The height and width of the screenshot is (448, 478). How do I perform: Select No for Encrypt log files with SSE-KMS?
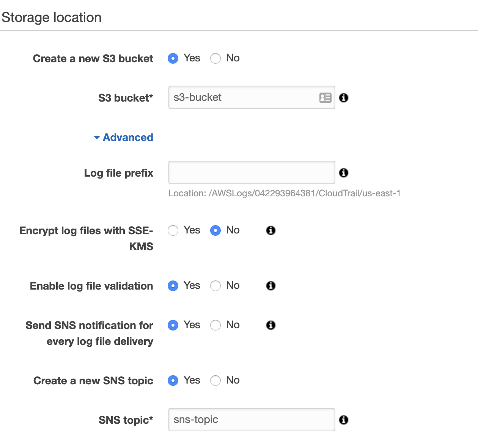(x=215, y=230)
